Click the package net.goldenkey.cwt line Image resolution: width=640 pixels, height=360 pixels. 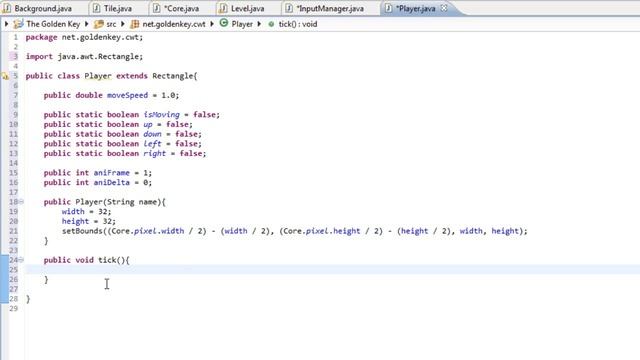(x=84, y=38)
